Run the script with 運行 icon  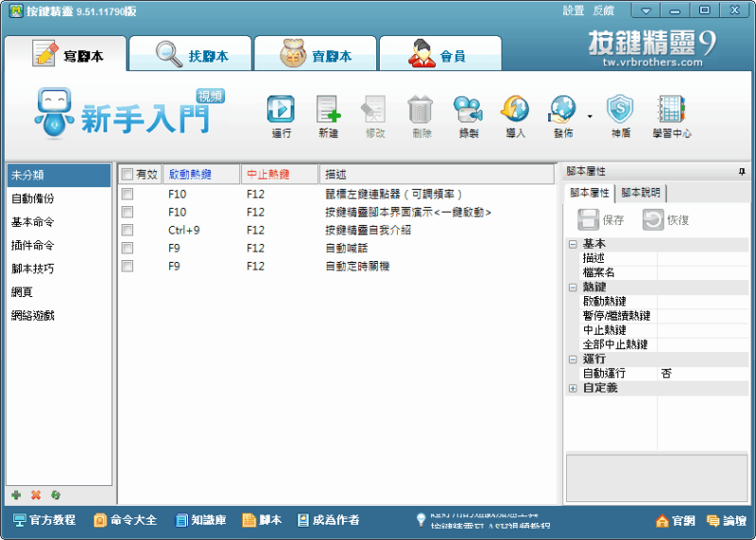pos(281,116)
